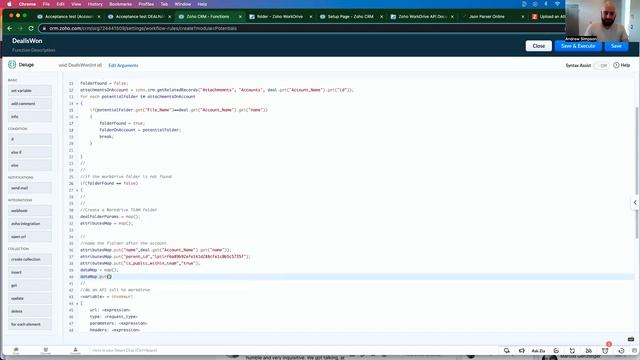Click the browser back arrow
Screen dimensions: 640x360
click(x=10, y=28)
